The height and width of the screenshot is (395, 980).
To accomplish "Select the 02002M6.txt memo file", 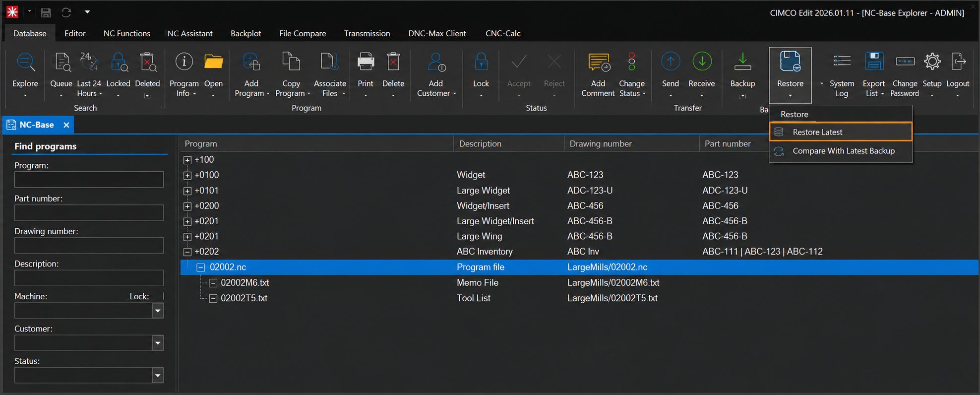I will 245,283.
